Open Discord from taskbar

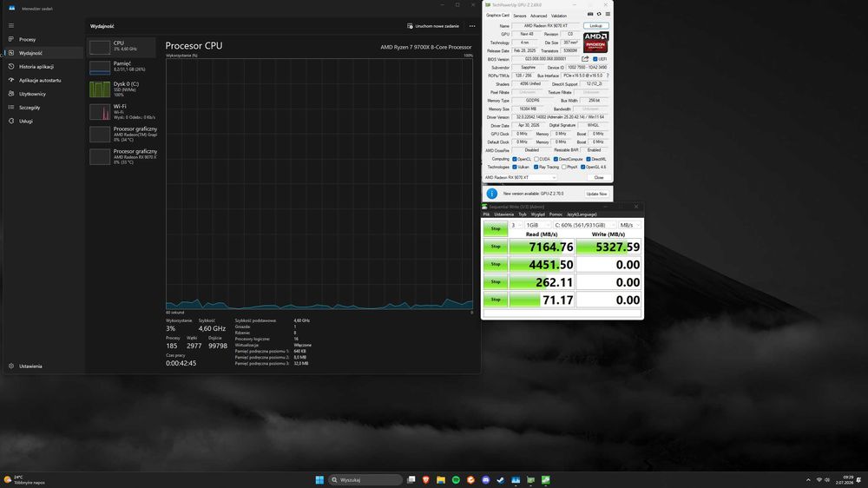pos(485,479)
